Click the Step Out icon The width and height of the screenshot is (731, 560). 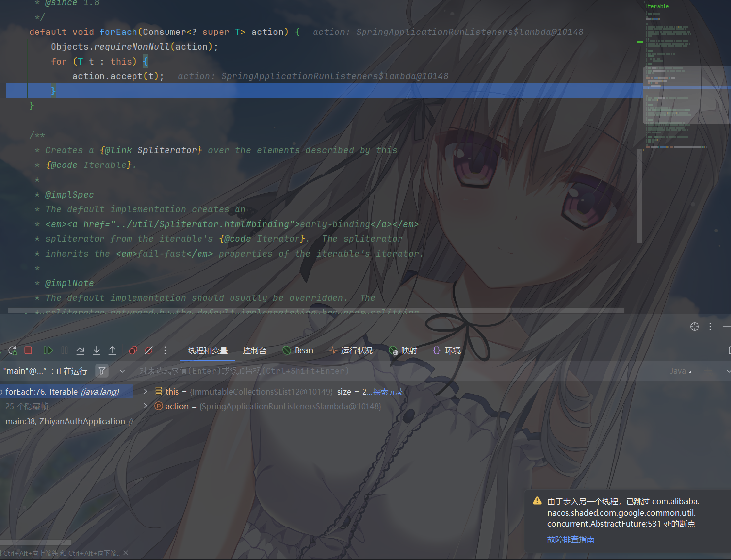point(112,350)
